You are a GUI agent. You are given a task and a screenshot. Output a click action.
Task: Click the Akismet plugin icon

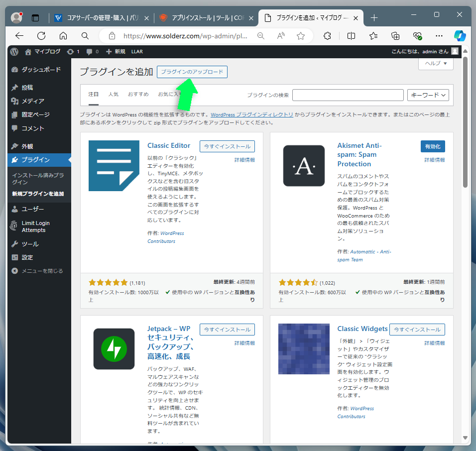pos(304,166)
